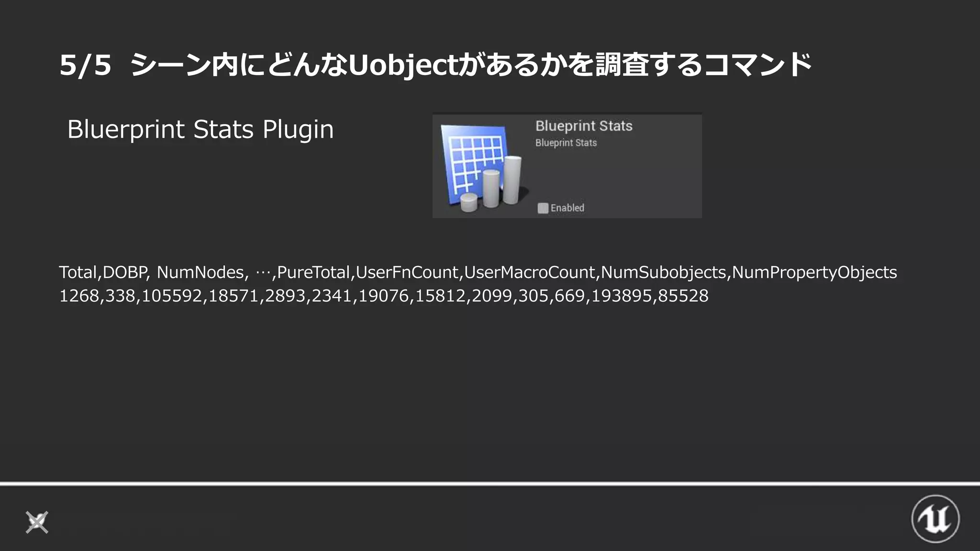Select the slide title about Uobject command
The height and width of the screenshot is (551, 980).
[x=436, y=65]
